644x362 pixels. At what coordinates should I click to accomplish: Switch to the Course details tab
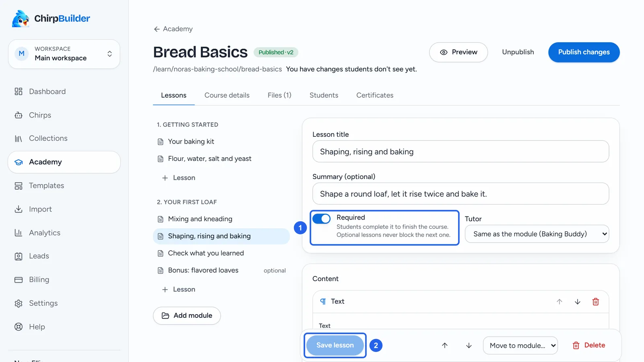pos(227,95)
